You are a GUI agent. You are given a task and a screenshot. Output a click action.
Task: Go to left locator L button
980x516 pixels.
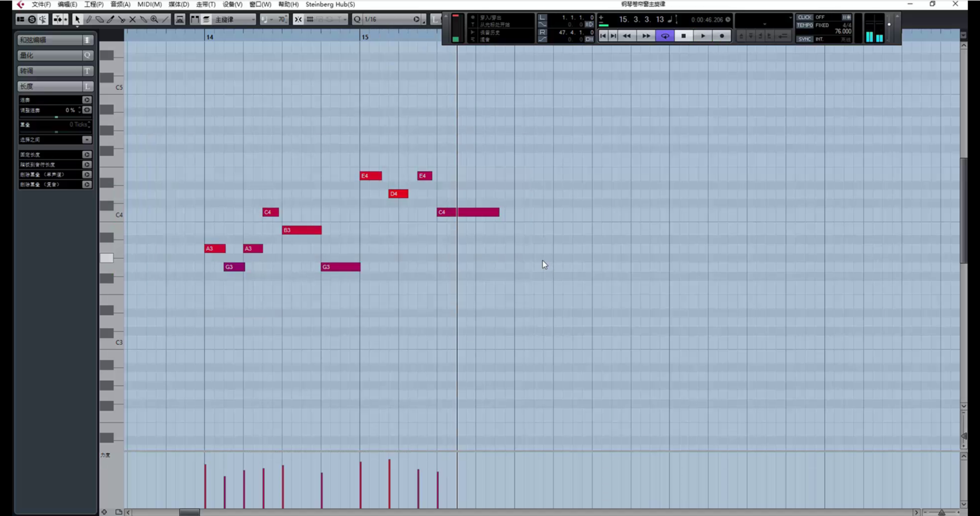(543, 17)
